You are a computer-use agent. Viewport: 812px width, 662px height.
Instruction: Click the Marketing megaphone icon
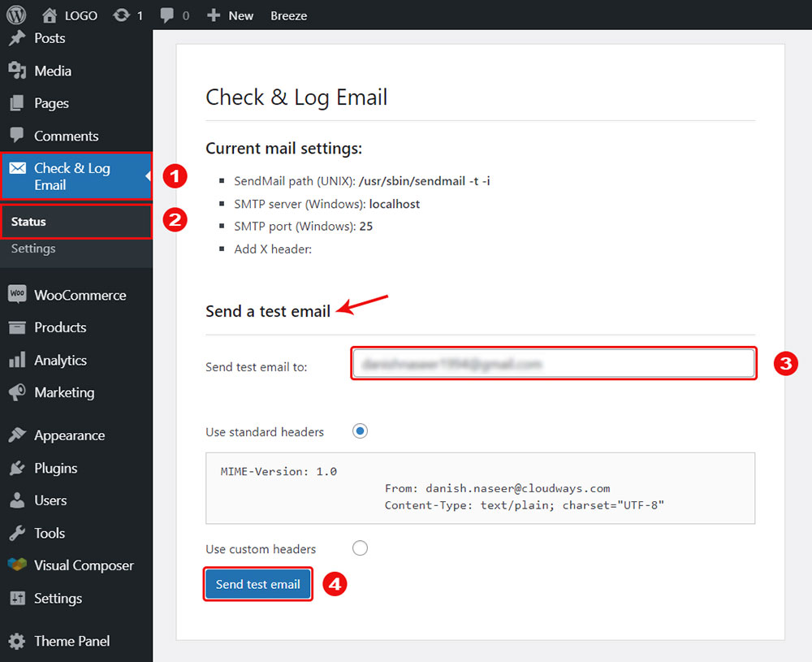pos(17,392)
